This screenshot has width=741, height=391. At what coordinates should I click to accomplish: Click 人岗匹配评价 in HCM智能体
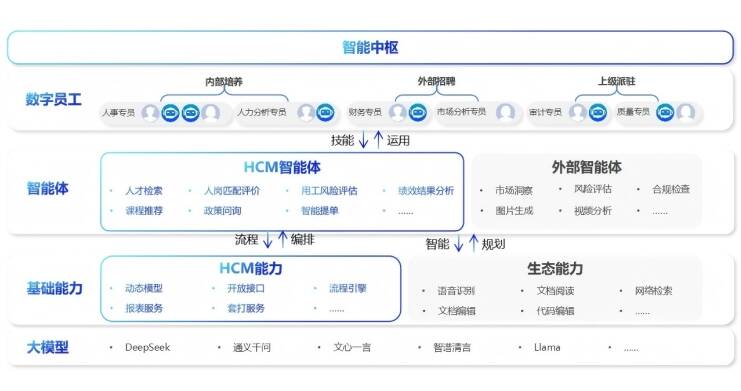pyautogui.click(x=232, y=191)
